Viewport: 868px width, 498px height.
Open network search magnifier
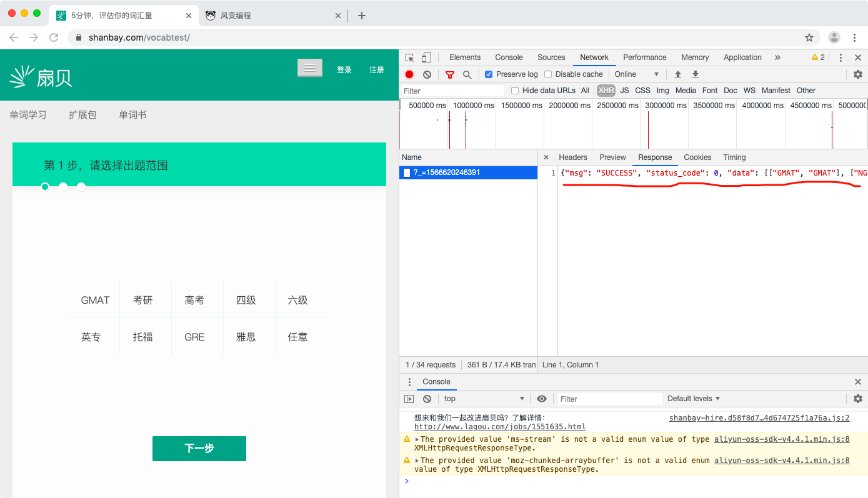click(467, 74)
